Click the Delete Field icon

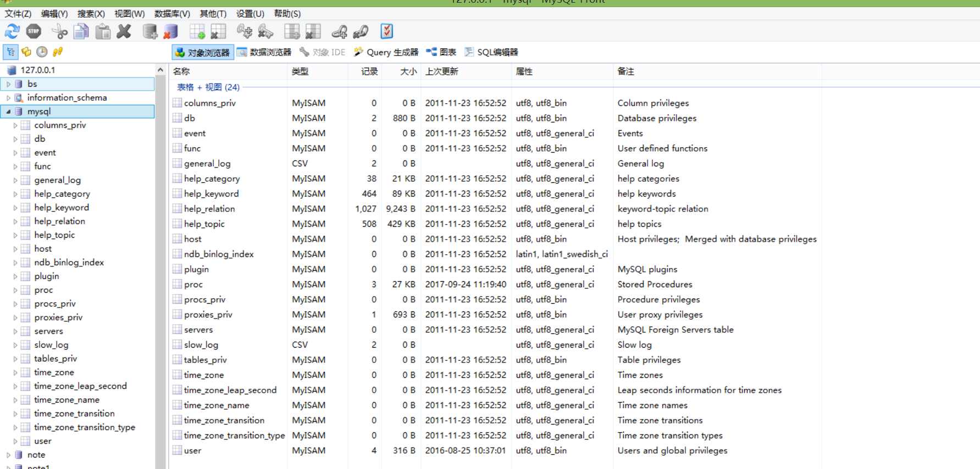click(313, 32)
